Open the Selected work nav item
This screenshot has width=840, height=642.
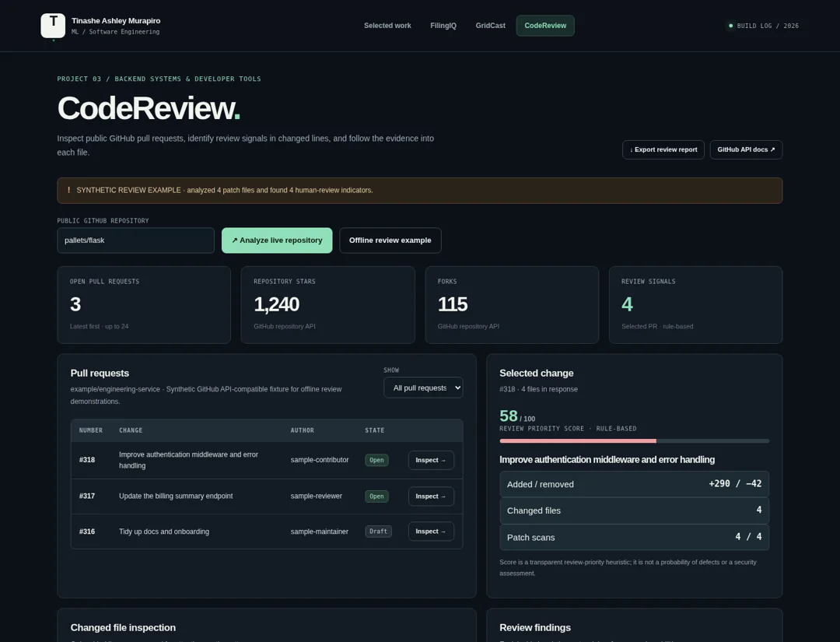(x=387, y=26)
